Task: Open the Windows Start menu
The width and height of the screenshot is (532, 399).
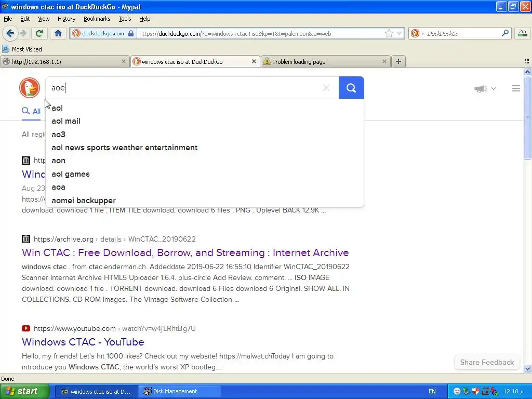Action: point(24,392)
